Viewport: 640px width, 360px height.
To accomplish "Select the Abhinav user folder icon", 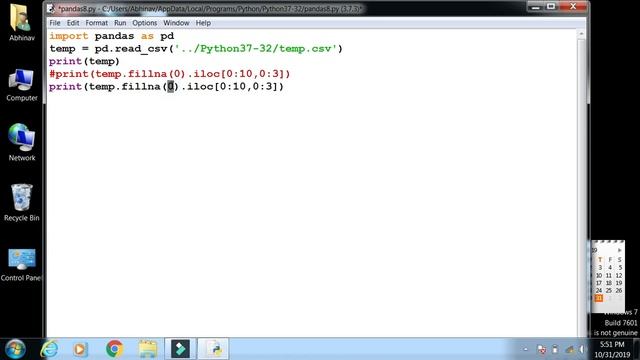I will click(22, 23).
